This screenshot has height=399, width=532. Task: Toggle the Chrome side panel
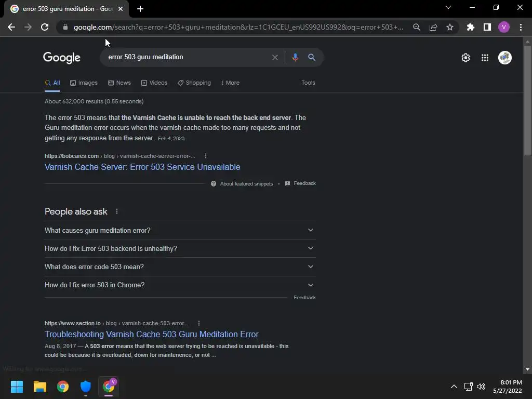point(487,27)
